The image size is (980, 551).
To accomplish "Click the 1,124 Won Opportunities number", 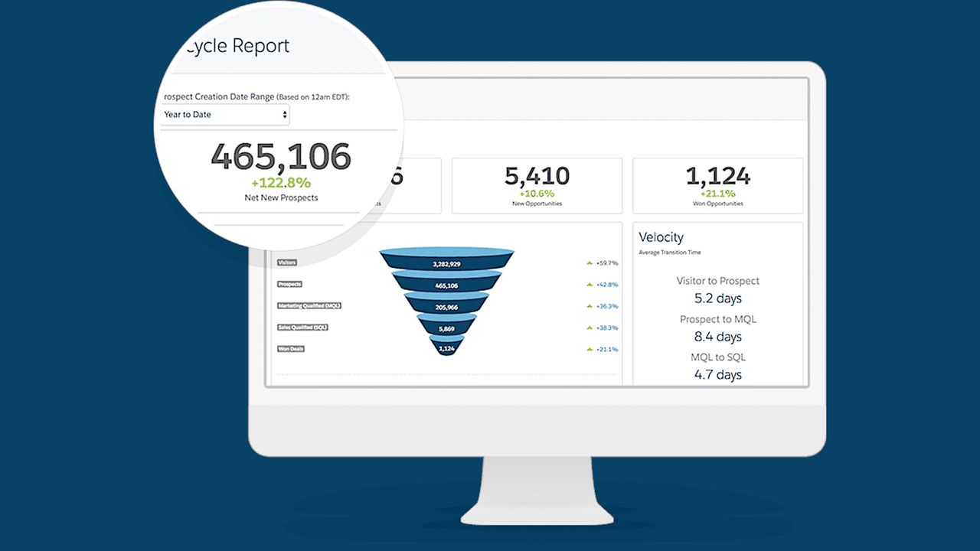I will pos(718,176).
